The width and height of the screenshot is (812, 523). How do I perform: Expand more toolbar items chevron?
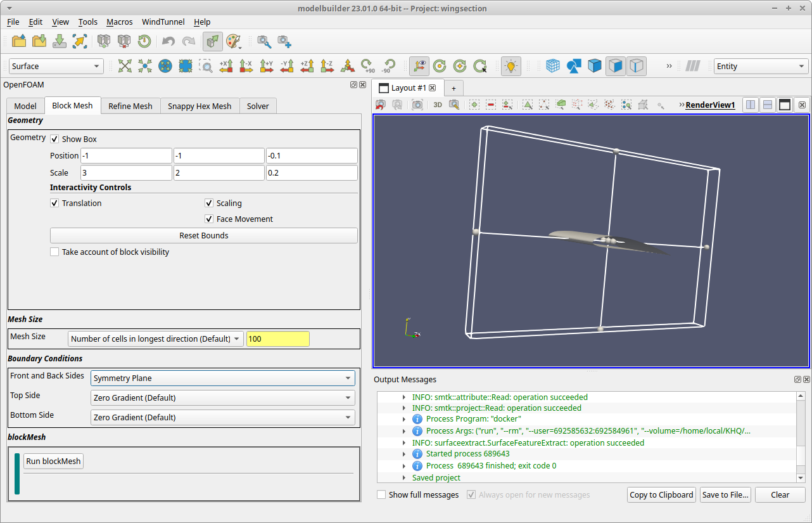669,66
